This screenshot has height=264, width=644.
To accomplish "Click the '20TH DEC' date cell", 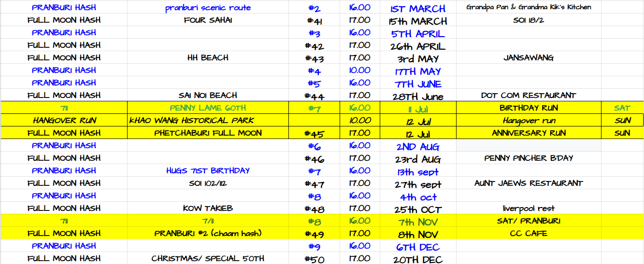I will click(x=417, y=259).
